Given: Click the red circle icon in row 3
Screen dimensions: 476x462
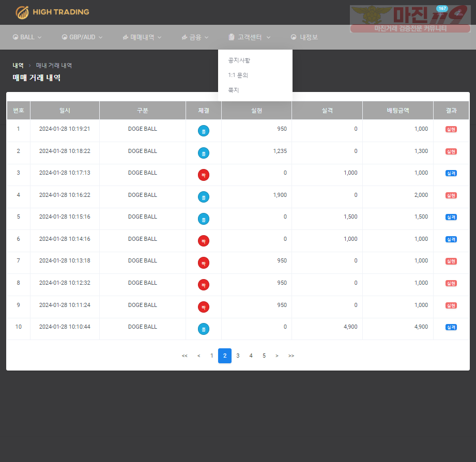Looking at the screenshot, I should 204,175.
